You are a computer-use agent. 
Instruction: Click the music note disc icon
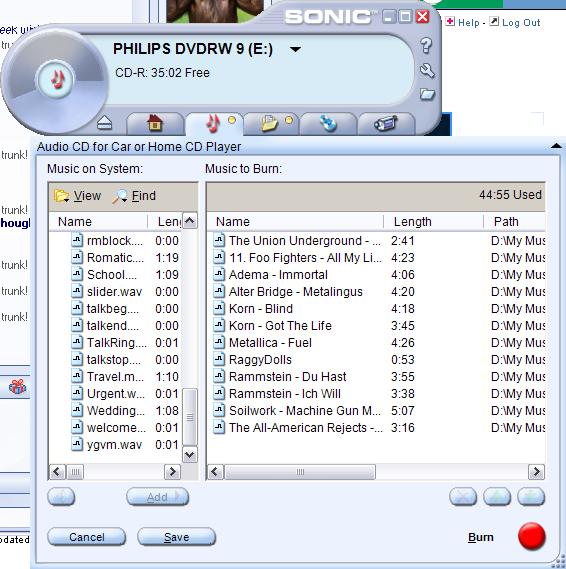click(56, 79)
